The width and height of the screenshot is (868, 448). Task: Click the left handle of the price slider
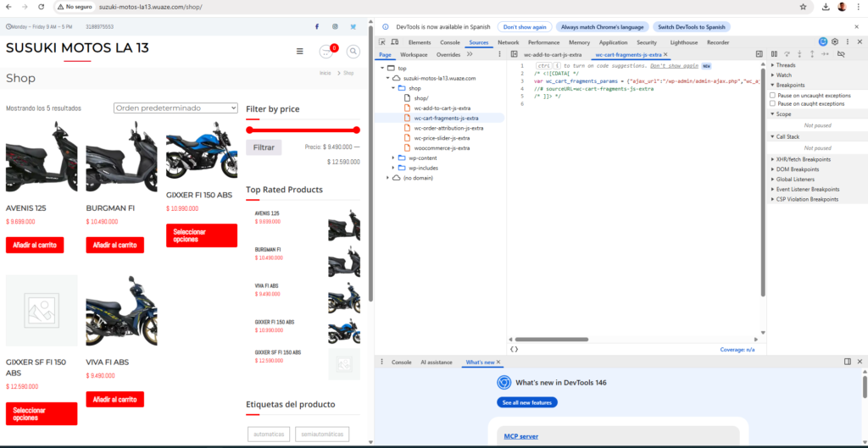click(250, 130)
